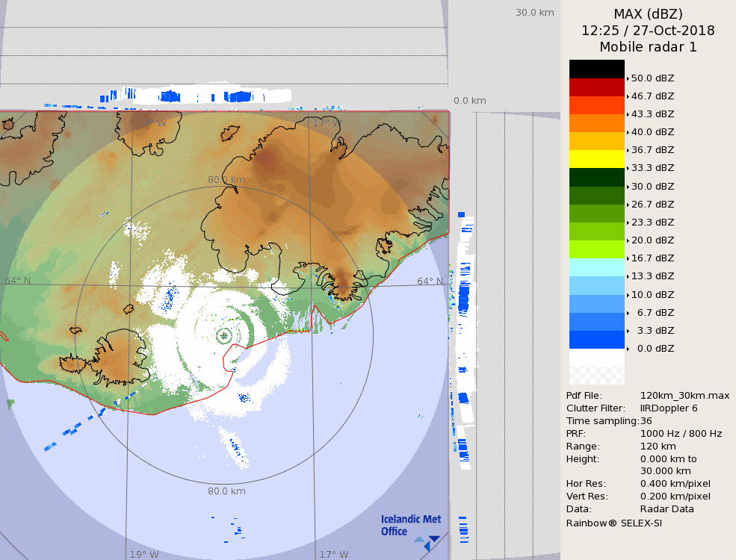736x560 pixels.
Task: Select the yellow swatch in the dBZ legend
Action: click(596, 158)
